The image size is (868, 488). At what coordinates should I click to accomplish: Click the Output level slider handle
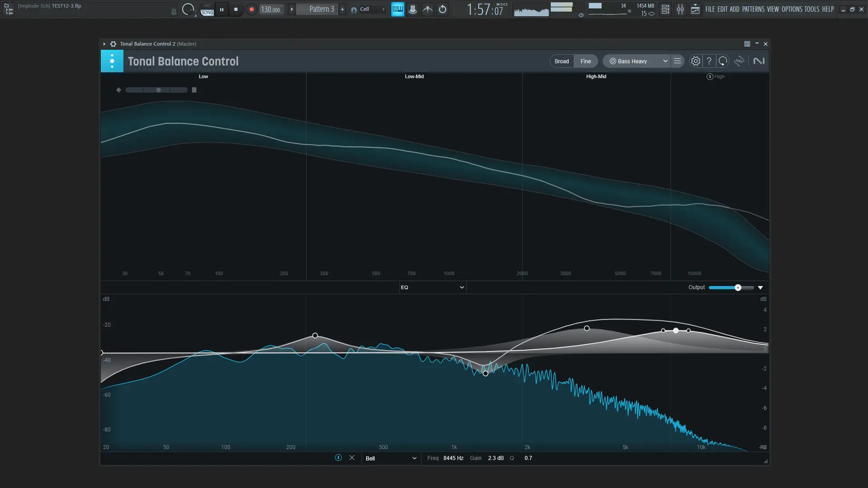[738, 288]
